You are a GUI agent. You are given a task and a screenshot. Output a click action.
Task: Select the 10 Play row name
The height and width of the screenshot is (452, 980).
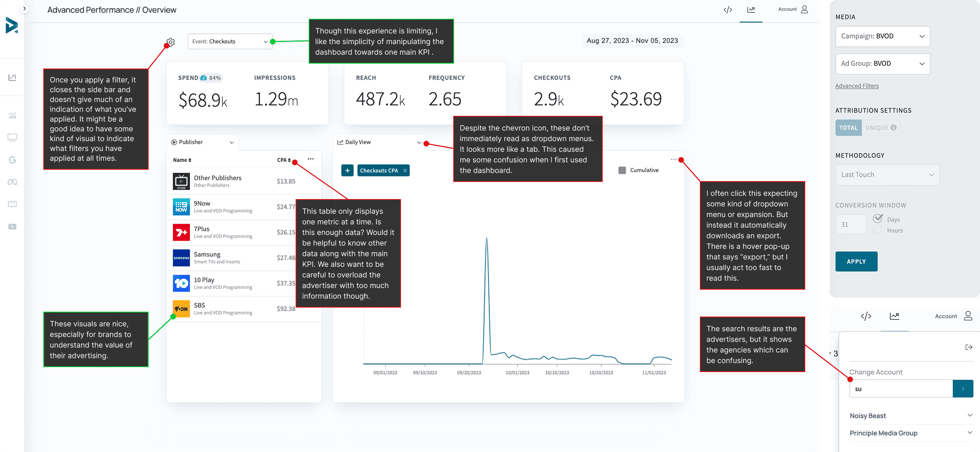(x=204, y=280)
